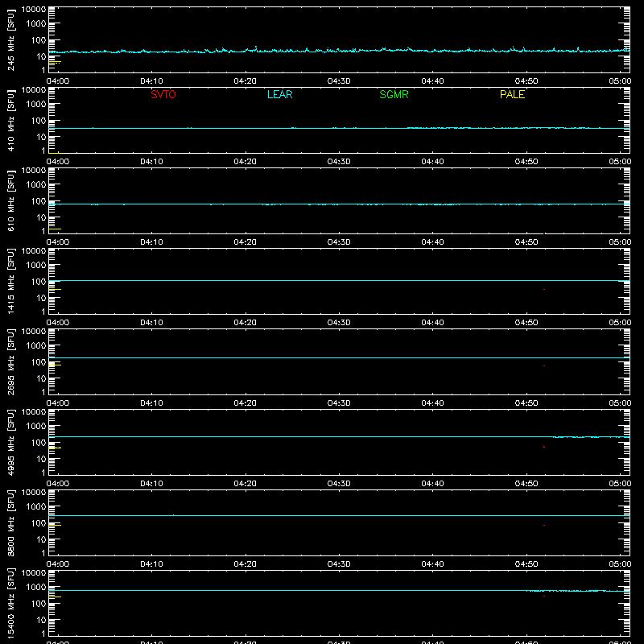The width and height of the screenshot is (644, 644).
Task: Click 04:00 tick label below 610 MHz panel
Action: [58, 242]
